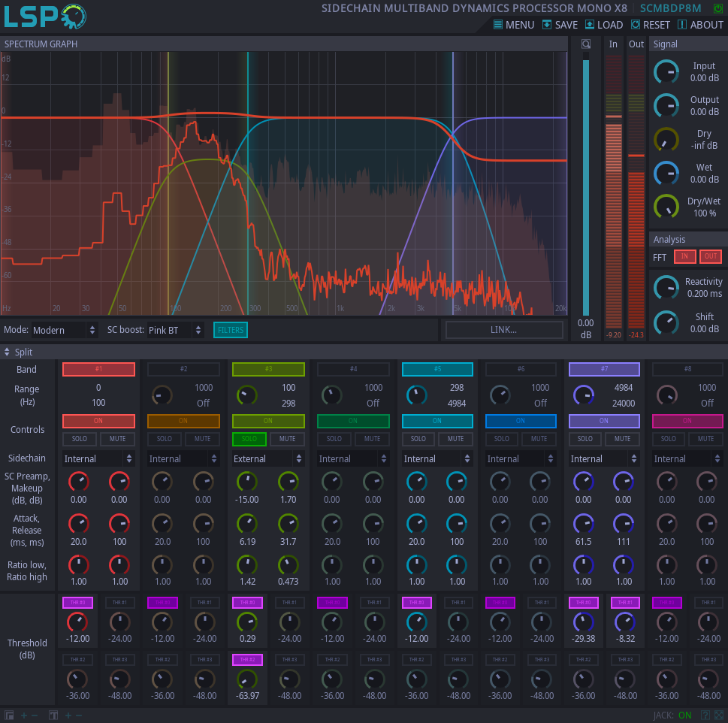728x723 pixels.
Task: Open band #8 Sidechain dropdown
Action: 687,458
